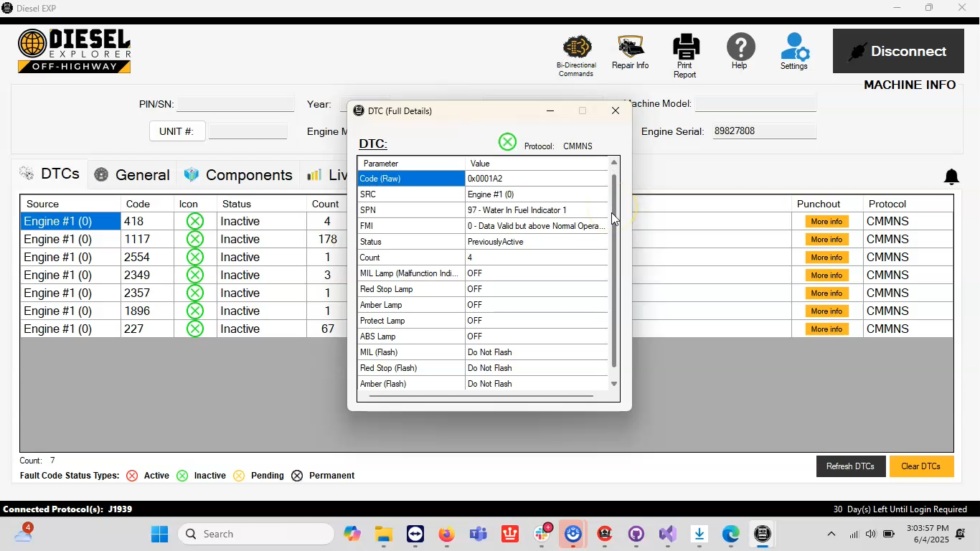The height and width of the screenshot is (551, 980).
Task: Click the horizontal scrollbar in the DTC details
Action: (x=481, y=395)
